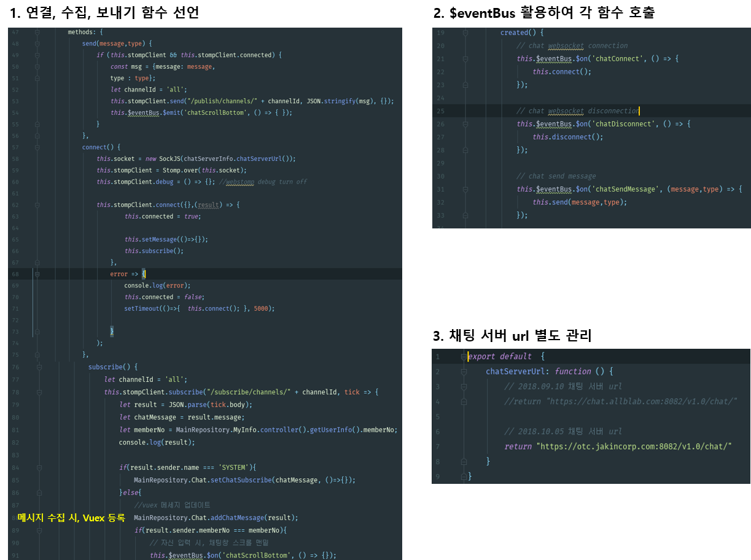Fold the stompClient.connect callback on line 62

(37, 204)
